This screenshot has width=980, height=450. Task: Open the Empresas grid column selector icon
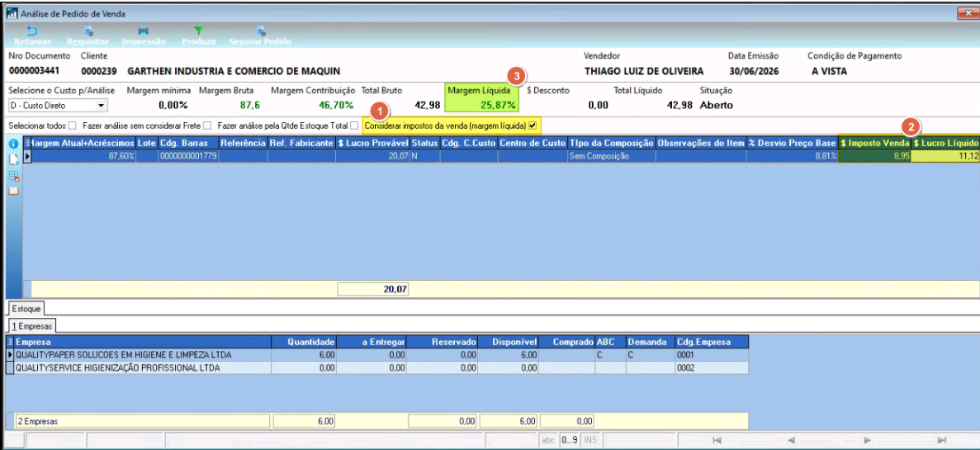coord(10,342)
